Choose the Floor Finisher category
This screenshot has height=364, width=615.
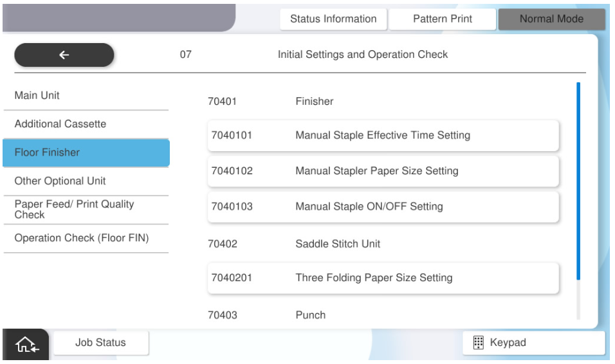coord(86,153)
